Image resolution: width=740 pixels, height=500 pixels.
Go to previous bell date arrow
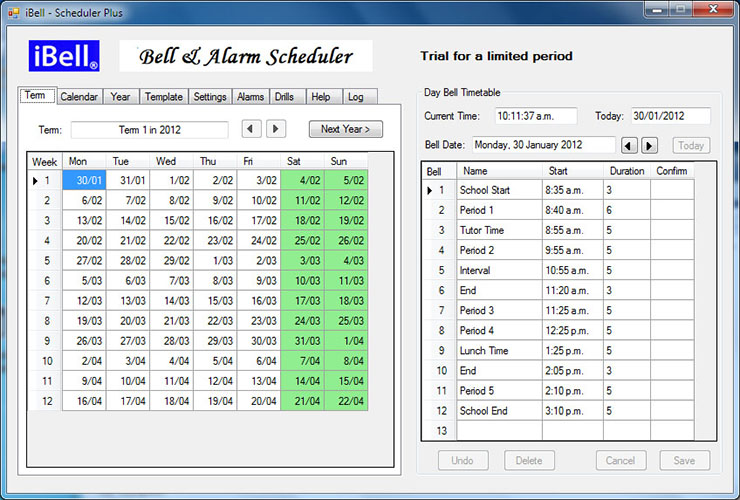(628, 145)
